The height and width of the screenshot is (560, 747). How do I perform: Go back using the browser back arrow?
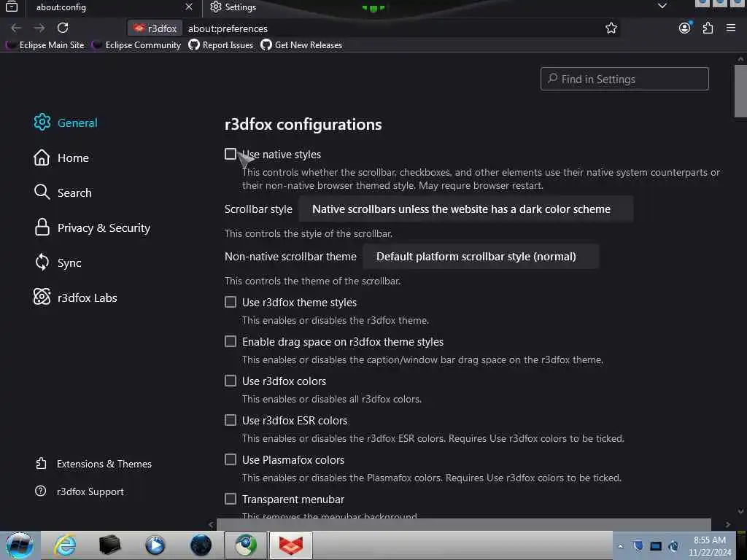pyautogui.click(x=16, y=28)
